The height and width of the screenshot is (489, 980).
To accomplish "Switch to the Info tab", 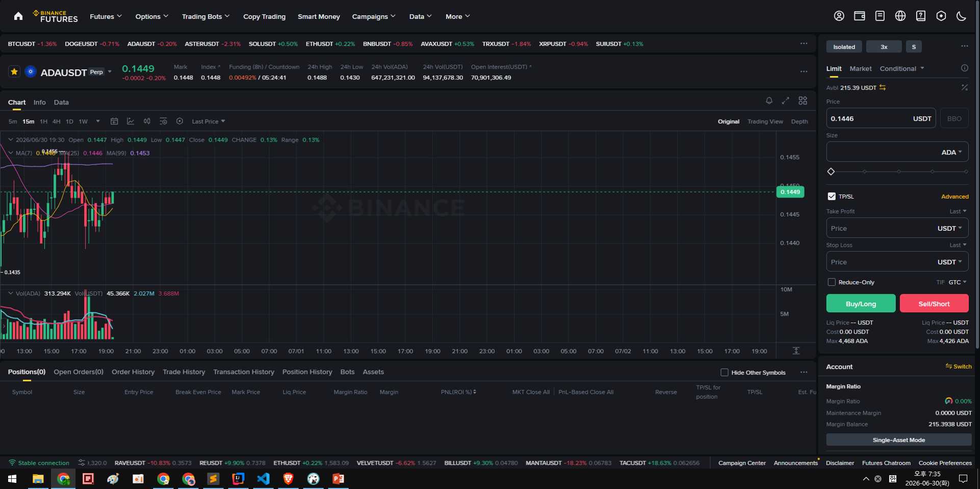I will 40,102.
